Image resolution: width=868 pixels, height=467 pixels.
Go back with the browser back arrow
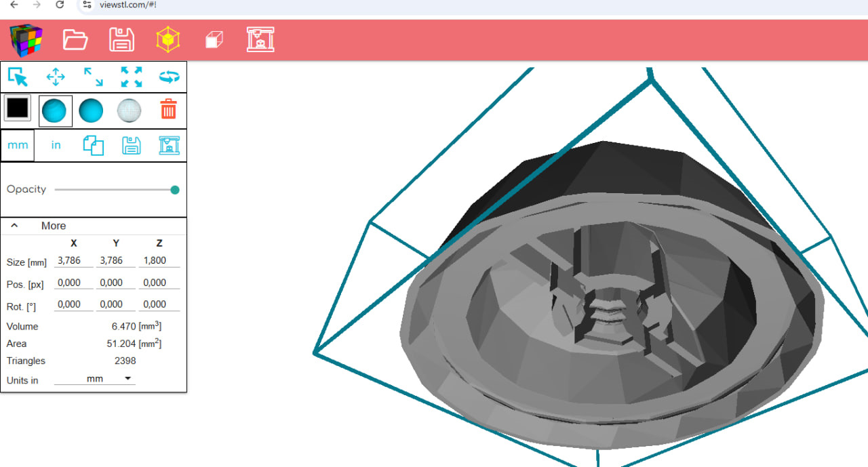click(14, 5)
